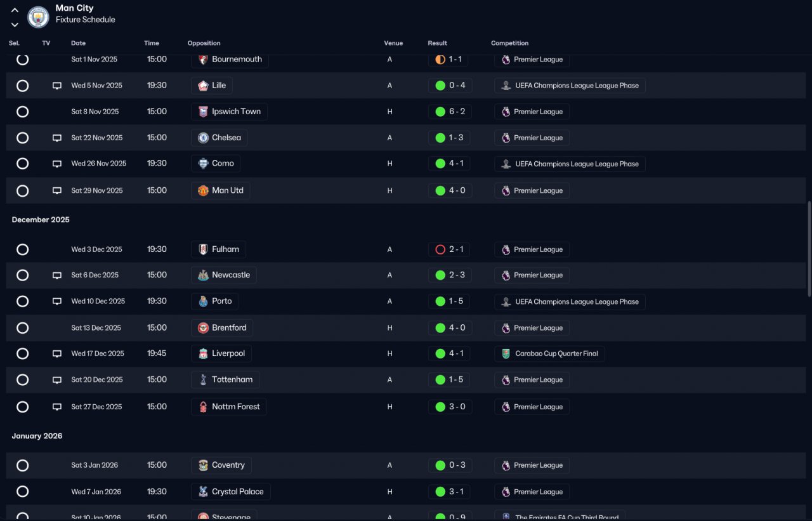812x521 pixels.
Task: Click the Liverpool club crest icon
Action: (x=203, y=353)
